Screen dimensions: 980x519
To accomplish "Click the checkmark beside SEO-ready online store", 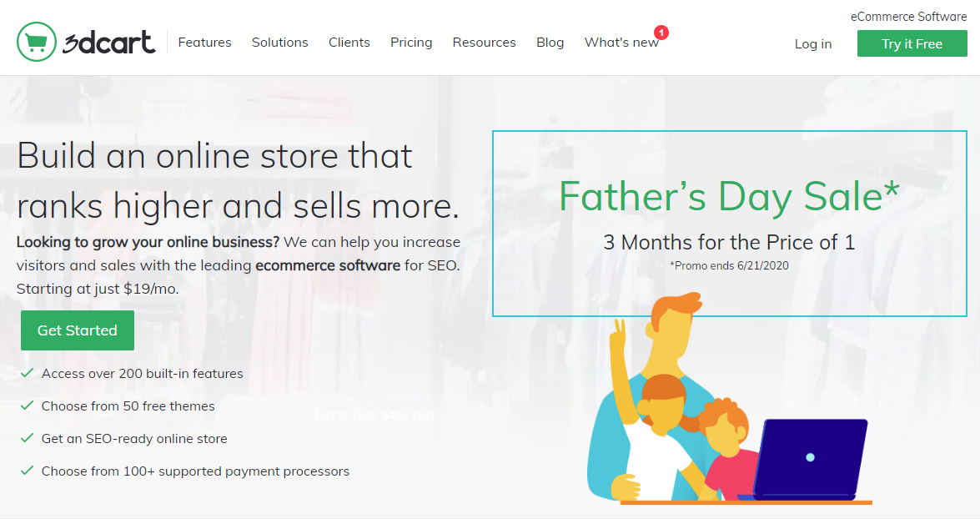I will (27, 438).
